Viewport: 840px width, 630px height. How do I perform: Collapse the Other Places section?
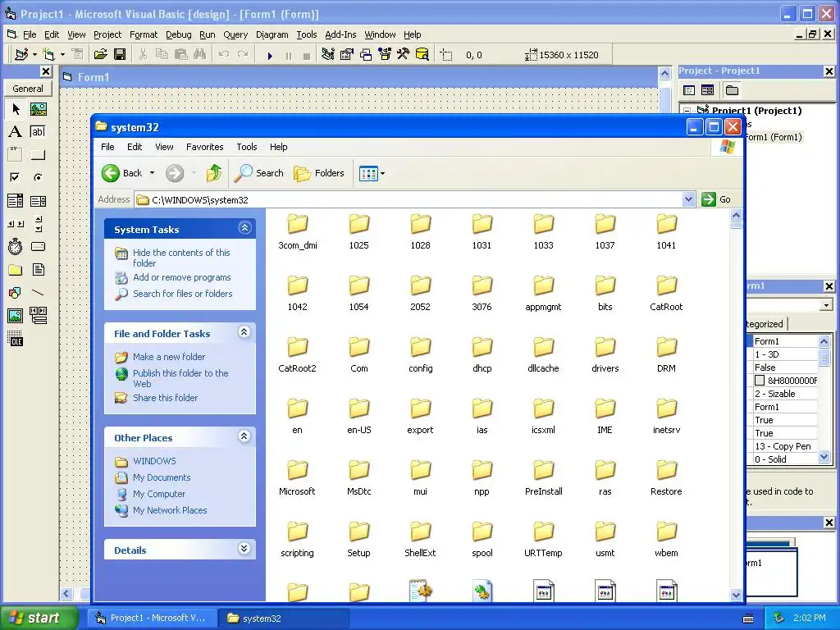[244, 436]
